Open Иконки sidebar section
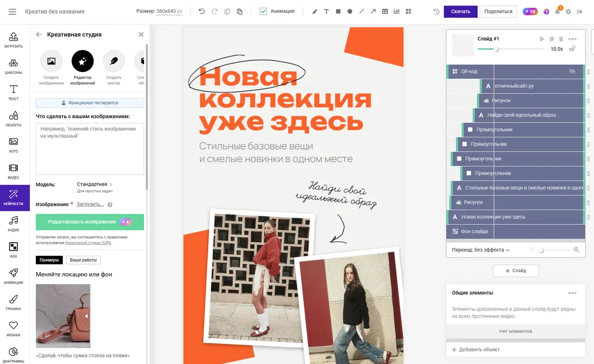The image size is (594, 364). click(13, 329)
